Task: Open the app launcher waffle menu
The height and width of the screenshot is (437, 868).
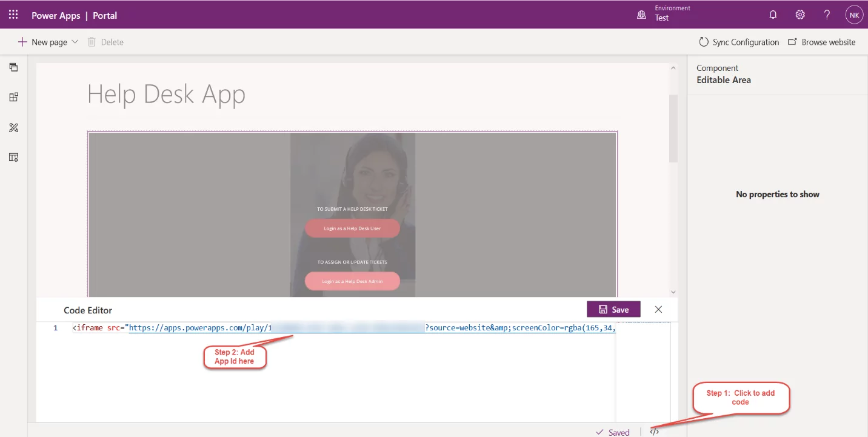Action: 13,15
